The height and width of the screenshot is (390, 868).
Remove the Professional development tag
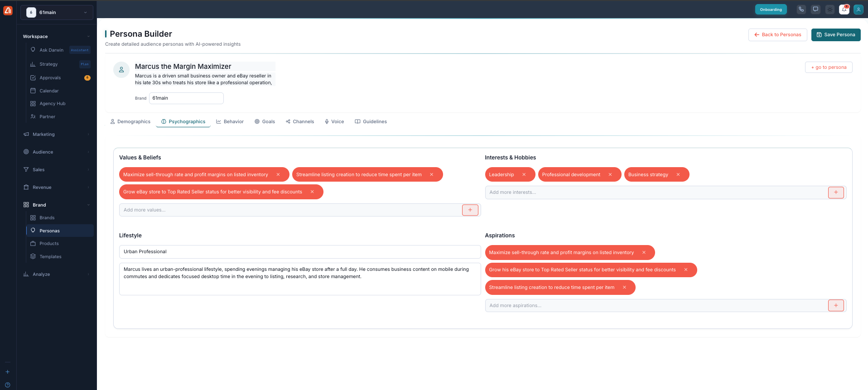coord(610,175)
